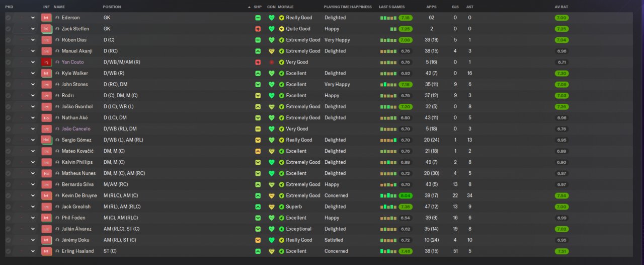Screen dimensions: 644x265
Task: Click the 'Hol' info badge beside Nathan Aké
Action: (x=46, y=118)
